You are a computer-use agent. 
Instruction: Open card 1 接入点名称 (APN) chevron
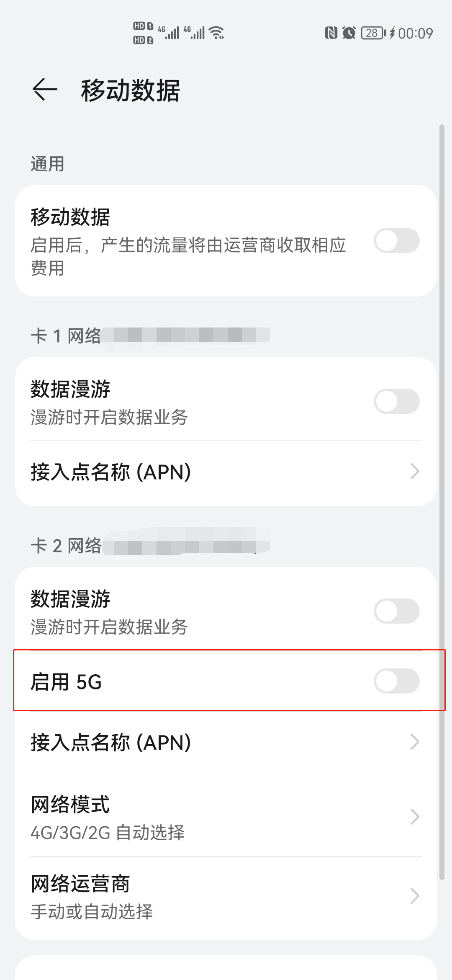tap(414, 472)
